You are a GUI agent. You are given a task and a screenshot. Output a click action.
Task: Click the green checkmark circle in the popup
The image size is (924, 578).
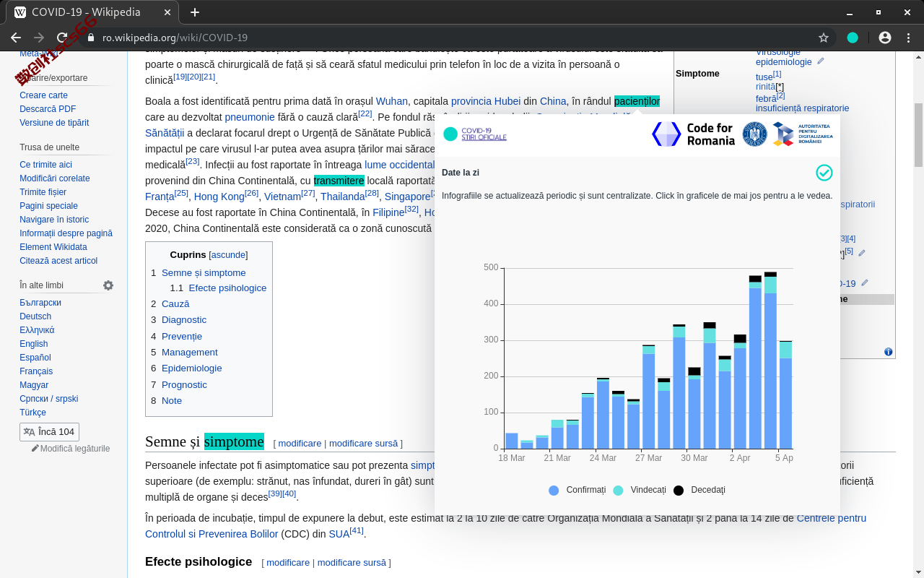point(824,173)
